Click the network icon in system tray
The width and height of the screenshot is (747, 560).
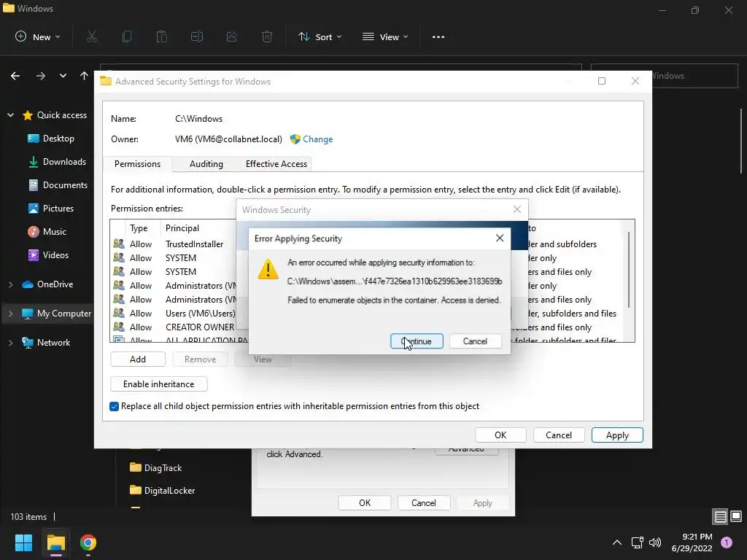click(x=637, y=542)
